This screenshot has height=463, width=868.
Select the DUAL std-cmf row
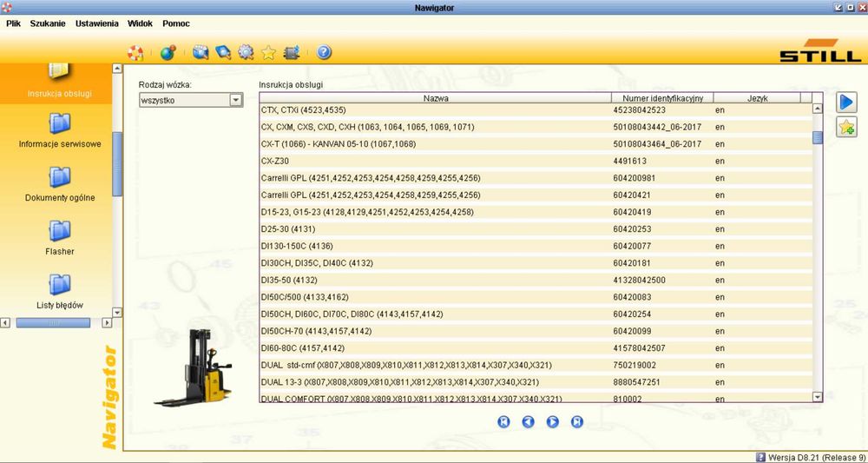tap(536, 365)
